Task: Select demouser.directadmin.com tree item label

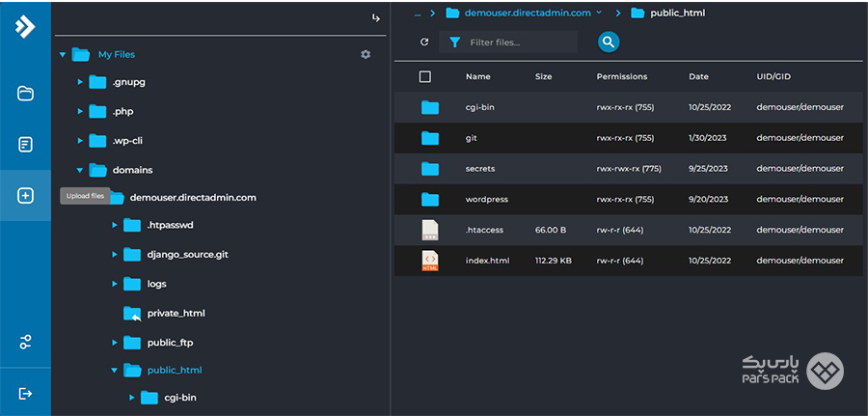Action: click(x=193, y=198)
